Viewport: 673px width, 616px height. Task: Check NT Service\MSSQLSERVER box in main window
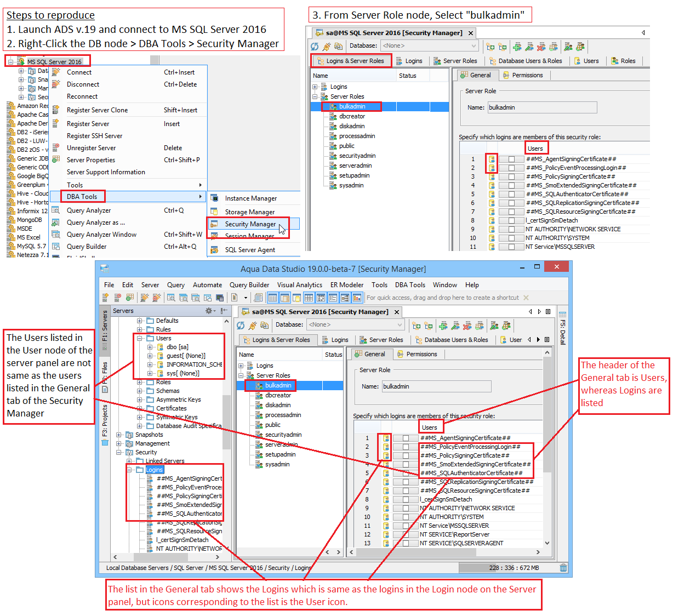[406, 526]
